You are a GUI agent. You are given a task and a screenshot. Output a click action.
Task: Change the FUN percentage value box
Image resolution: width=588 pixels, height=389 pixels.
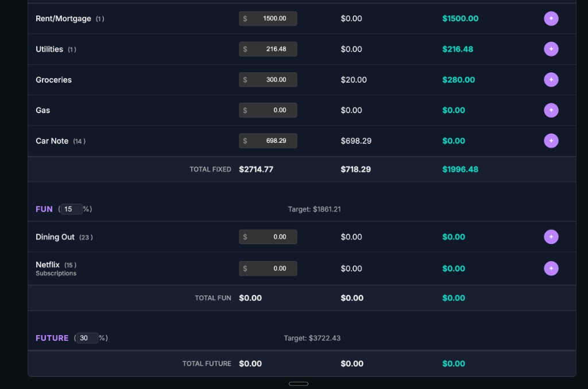coord(71,209)
